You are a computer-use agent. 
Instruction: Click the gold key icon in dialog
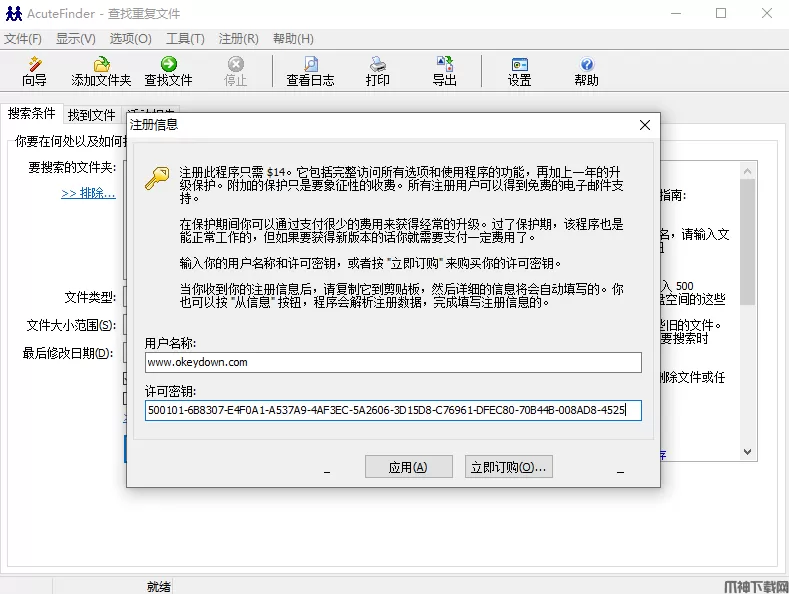point(157,178)
